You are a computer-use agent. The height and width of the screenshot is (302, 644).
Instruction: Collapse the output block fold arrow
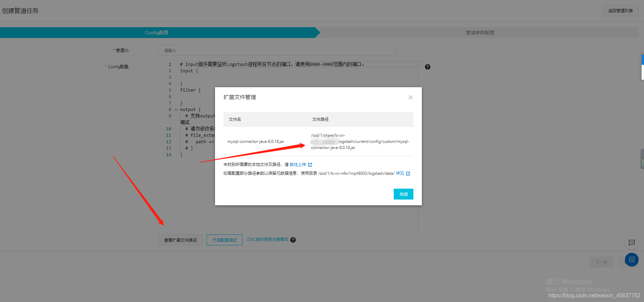point(176,110)
